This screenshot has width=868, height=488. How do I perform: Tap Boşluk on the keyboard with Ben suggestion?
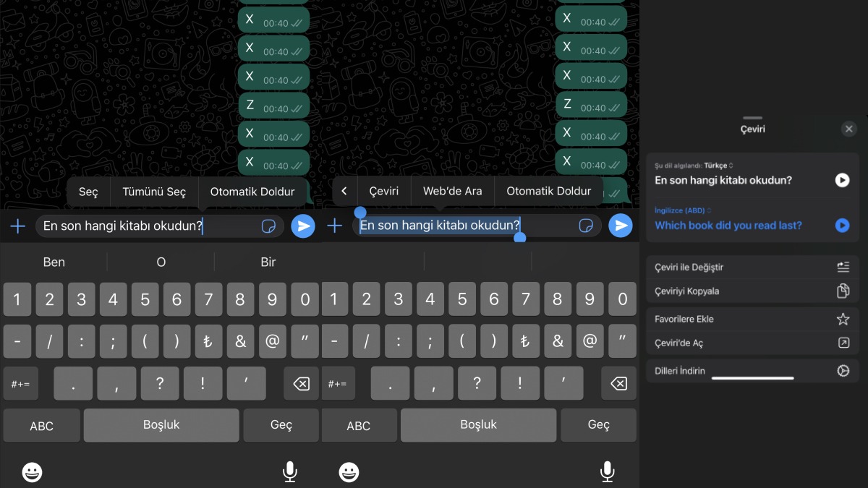[161, 425]
